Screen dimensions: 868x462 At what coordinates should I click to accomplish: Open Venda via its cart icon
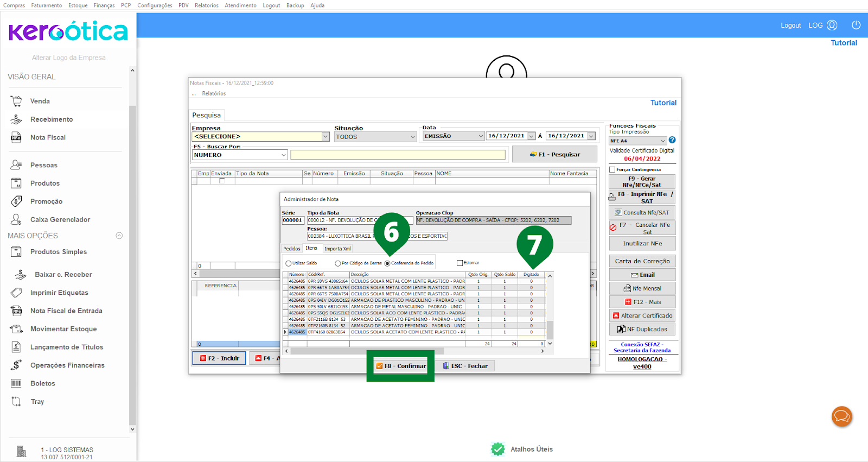16,101
